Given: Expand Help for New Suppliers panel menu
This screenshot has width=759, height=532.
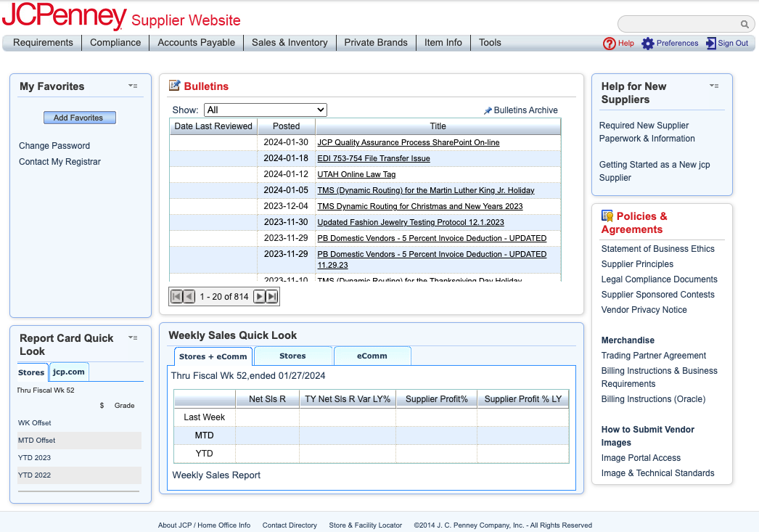Looking at the screenshot, I should pos(714,86).
